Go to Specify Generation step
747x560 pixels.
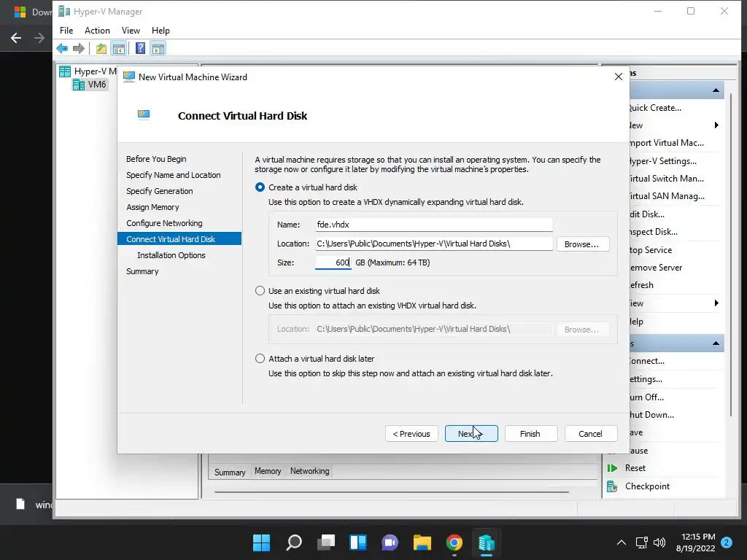pyautogui.click(x=160, y=191)
